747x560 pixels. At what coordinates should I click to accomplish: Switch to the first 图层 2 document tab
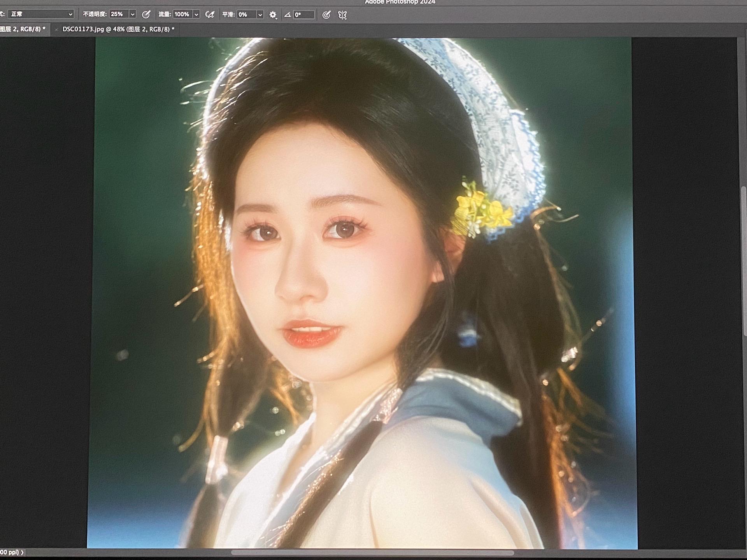coord(23,29)
